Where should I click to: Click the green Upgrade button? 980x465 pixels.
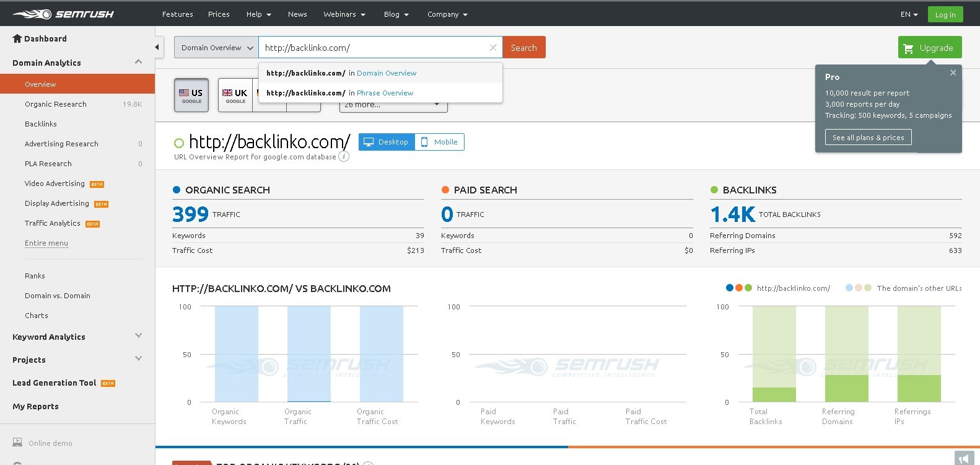click(x=930, y=48)
